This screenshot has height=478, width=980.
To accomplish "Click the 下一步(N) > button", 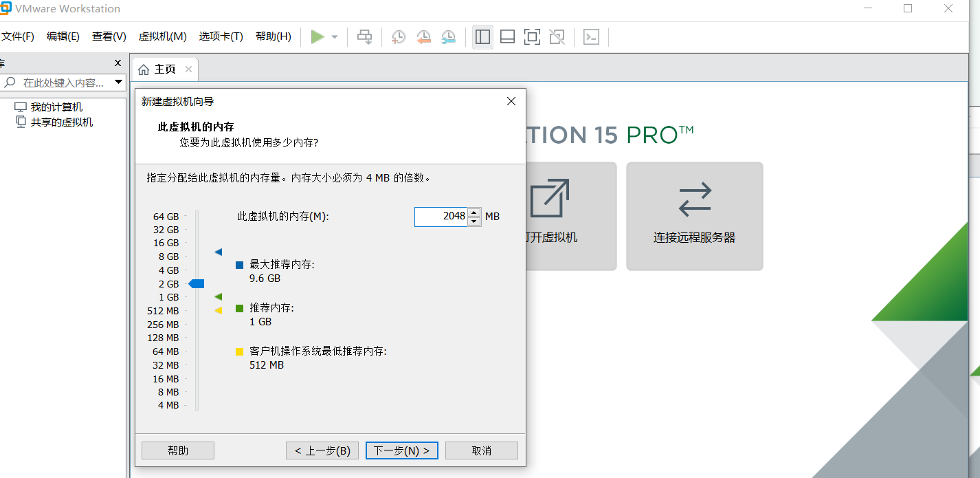I will (402, 450).
